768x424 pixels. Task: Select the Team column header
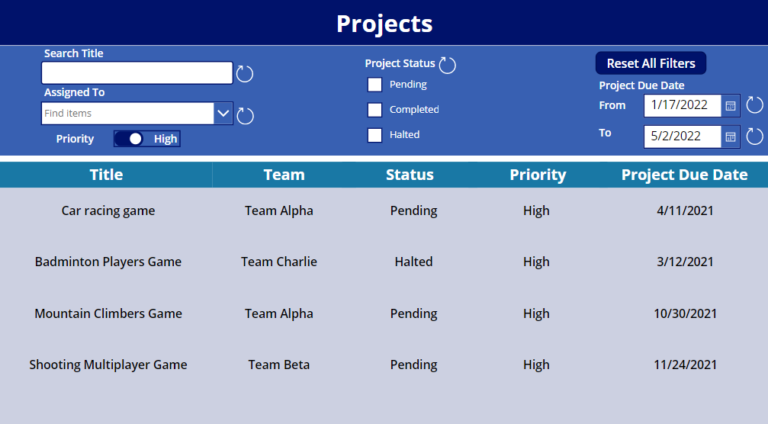pos(284,175)
